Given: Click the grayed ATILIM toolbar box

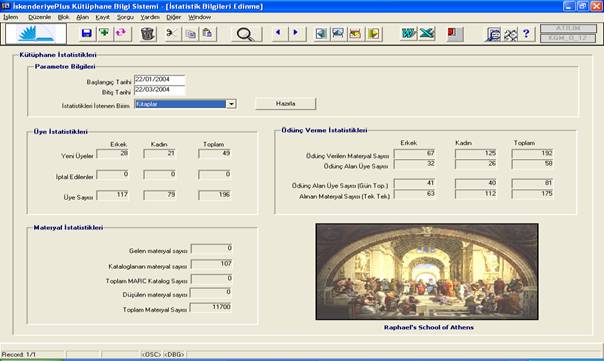Looking at the screenshot, I should point(568,29).
